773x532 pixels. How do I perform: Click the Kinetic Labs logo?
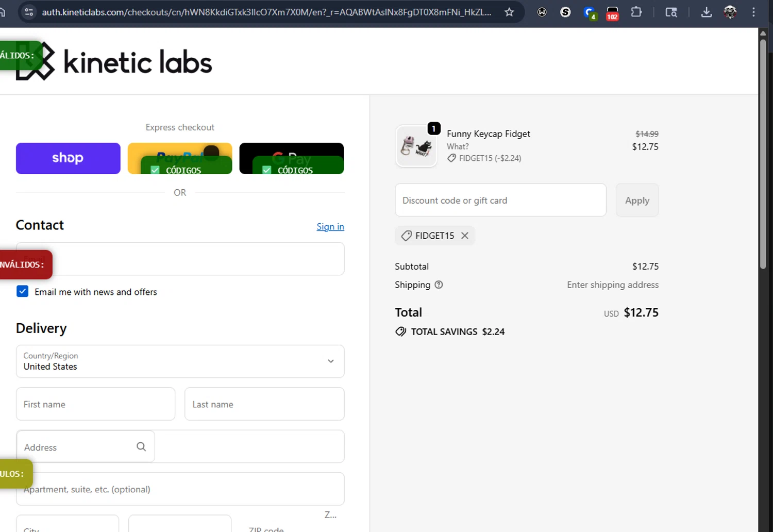point(114,61)
